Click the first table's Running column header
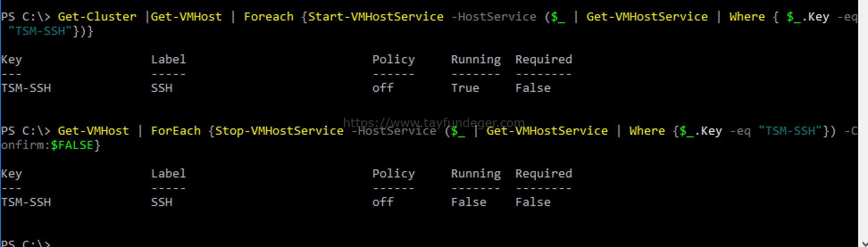 coord(476,60)
